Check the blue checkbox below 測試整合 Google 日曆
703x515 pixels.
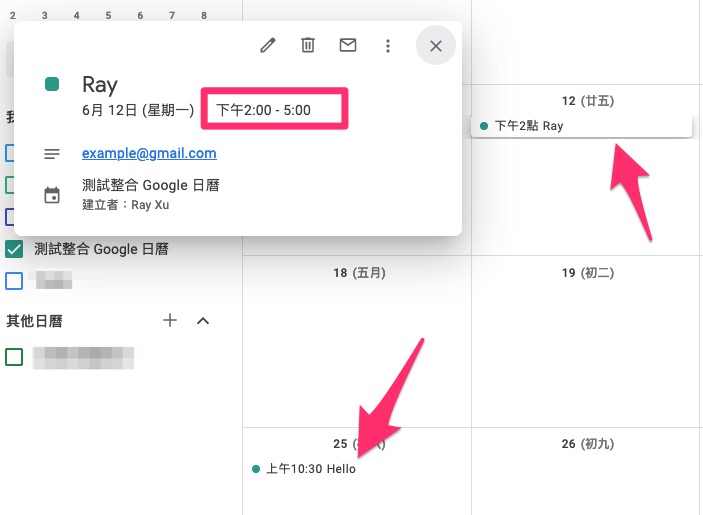(x=14, y=280)
